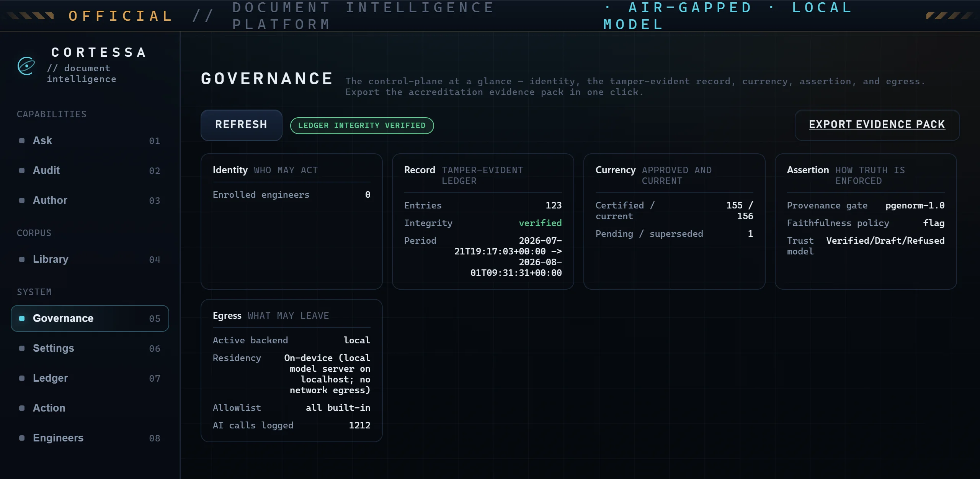
Task: Click the bullet icon beside Ledger
Action: click(22, 378)
